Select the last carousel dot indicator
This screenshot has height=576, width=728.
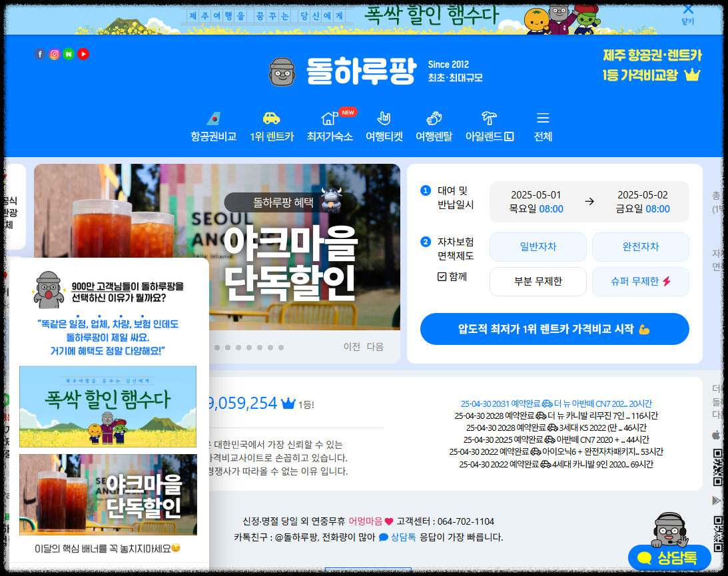coord(281,347)
